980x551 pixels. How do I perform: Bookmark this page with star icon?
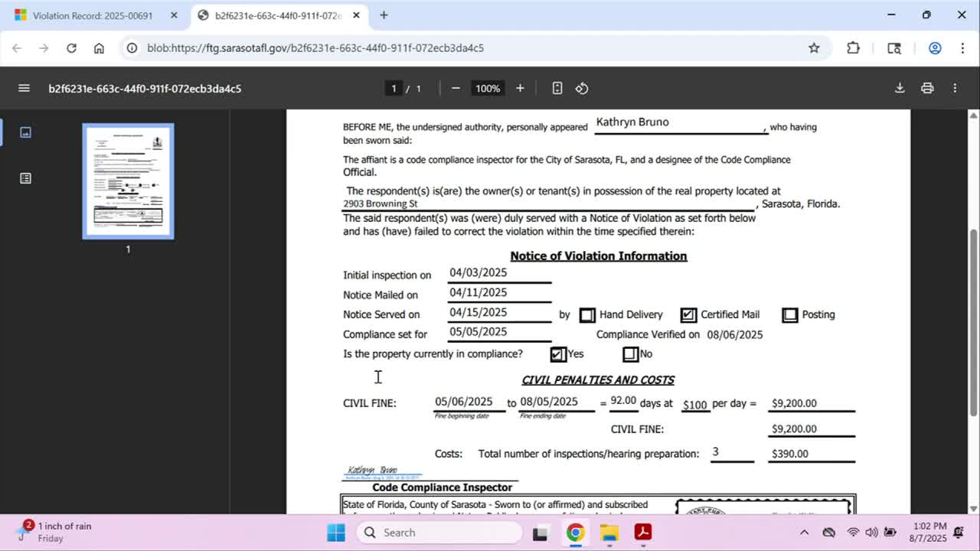point(814,47)
